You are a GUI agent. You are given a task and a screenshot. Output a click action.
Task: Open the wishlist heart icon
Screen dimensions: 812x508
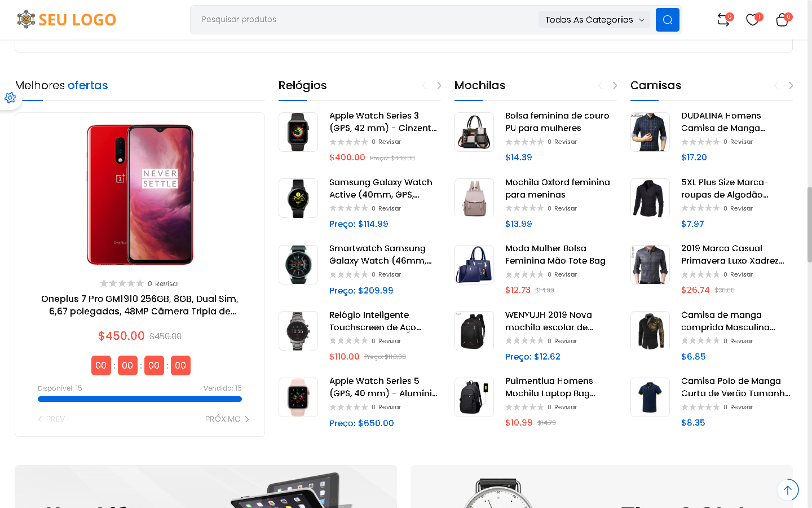tap(752, 20)
